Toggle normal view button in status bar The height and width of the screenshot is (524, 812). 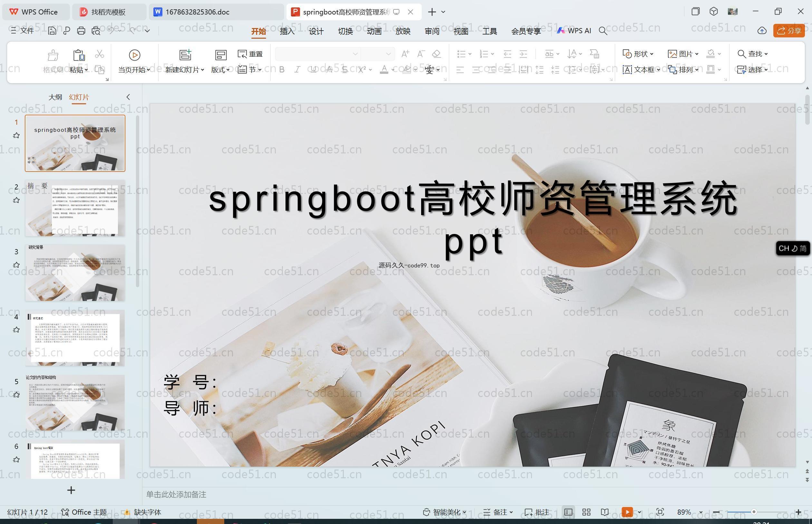[568, 512]
